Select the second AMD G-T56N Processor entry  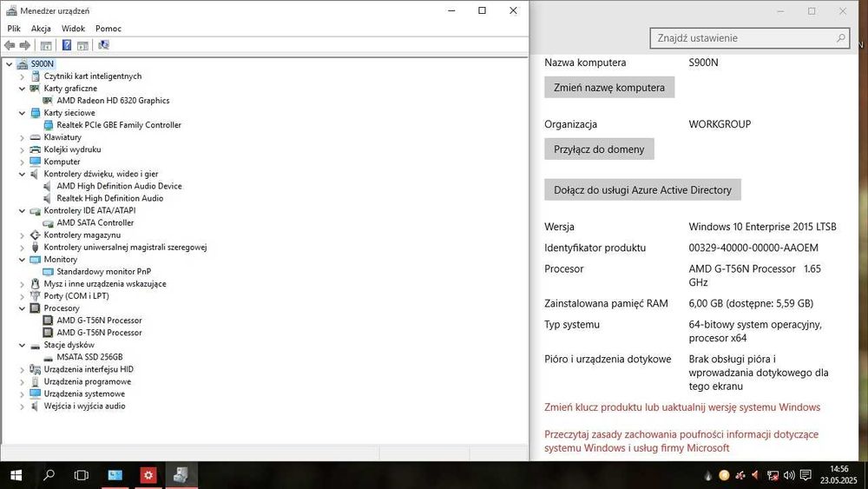pyautogui.click(x=99, y=333)
